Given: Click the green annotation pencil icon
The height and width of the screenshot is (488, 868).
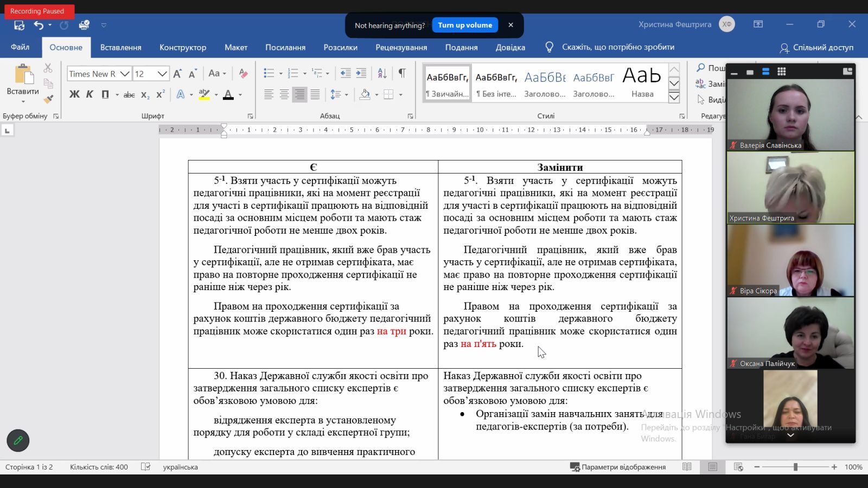Looking at the screenshot, I should (x=18, y=441).
